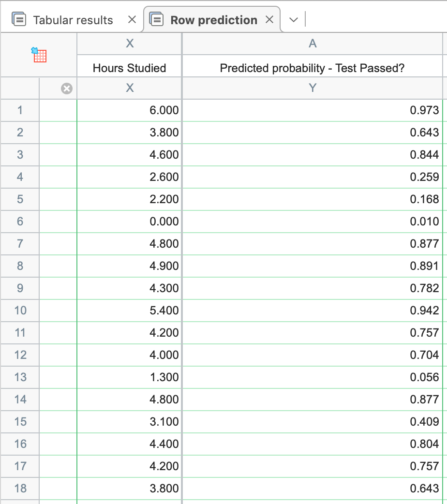
Task: Select row 10 via its number header
Action: [20, 311]
